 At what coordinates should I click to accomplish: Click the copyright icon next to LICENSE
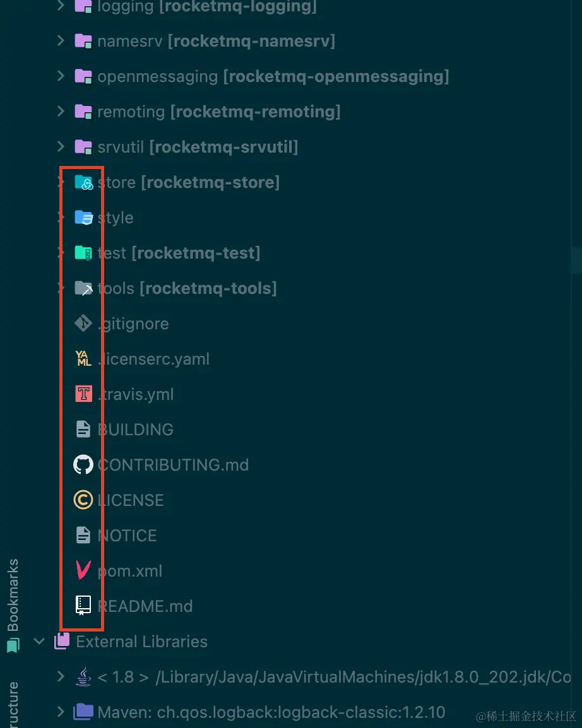coord(83,500)
